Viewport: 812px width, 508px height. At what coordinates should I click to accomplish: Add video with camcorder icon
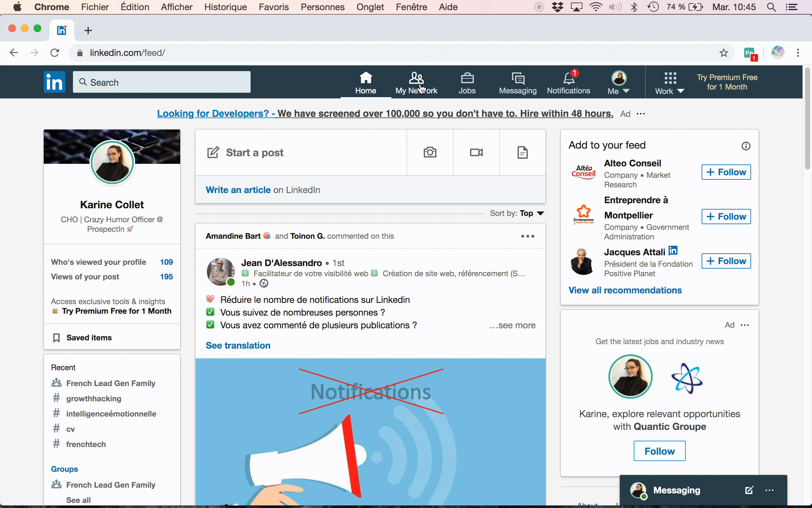click(x=476, y=152)
